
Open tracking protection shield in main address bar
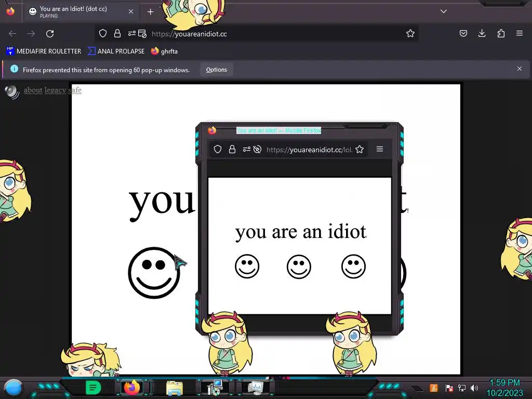[103, 33]
